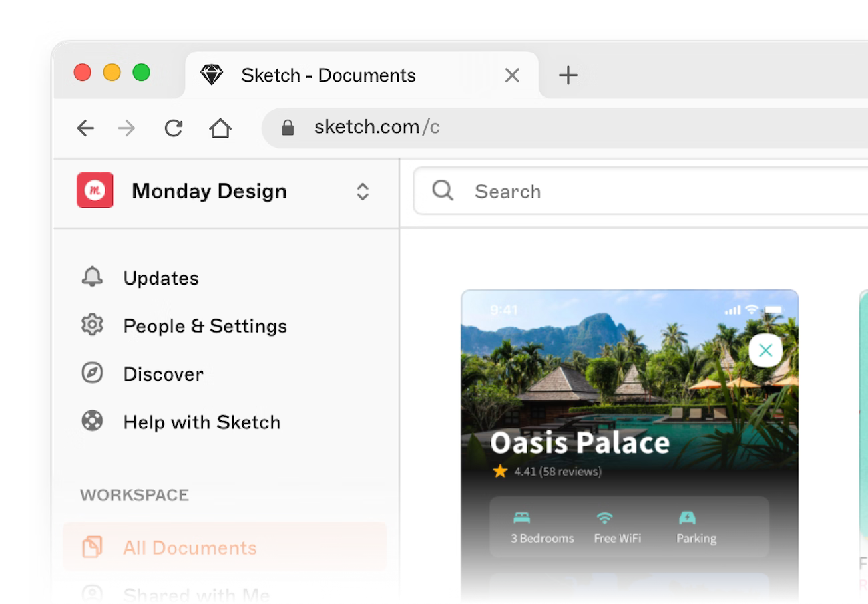Click the green maximize window button

(141, 72)
